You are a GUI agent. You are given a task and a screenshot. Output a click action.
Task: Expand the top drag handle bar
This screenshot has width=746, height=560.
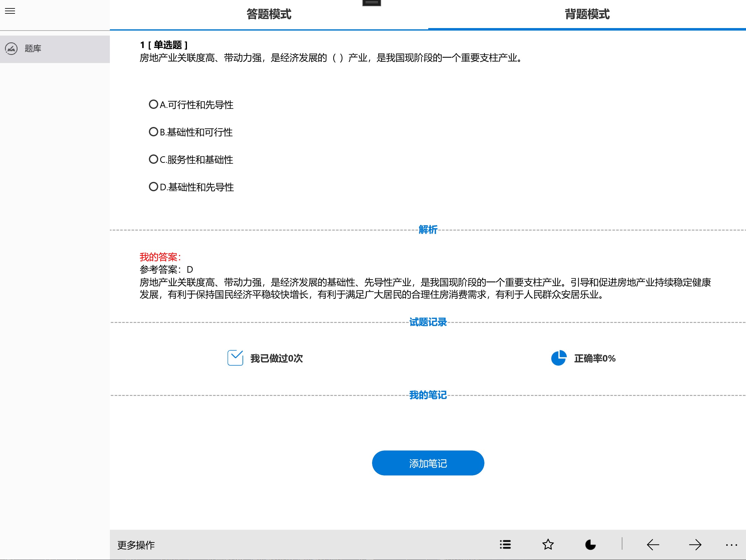coord(371,3)
